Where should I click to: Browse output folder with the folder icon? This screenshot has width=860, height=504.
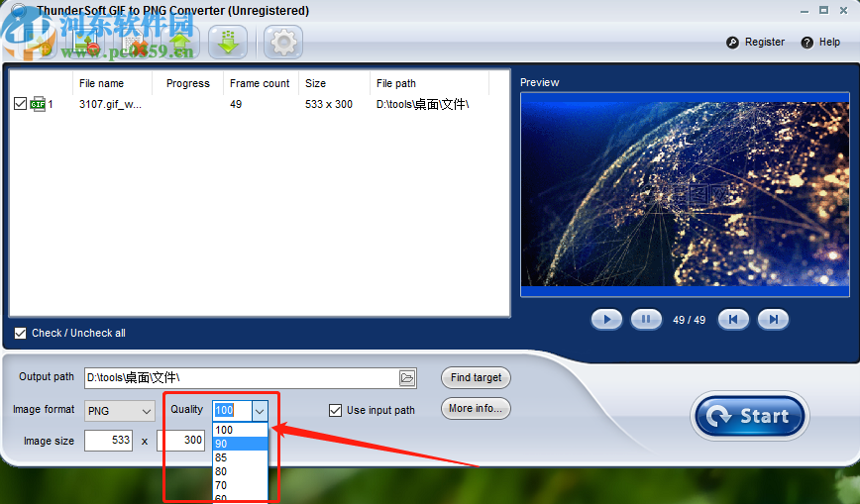tap(407, 378)
